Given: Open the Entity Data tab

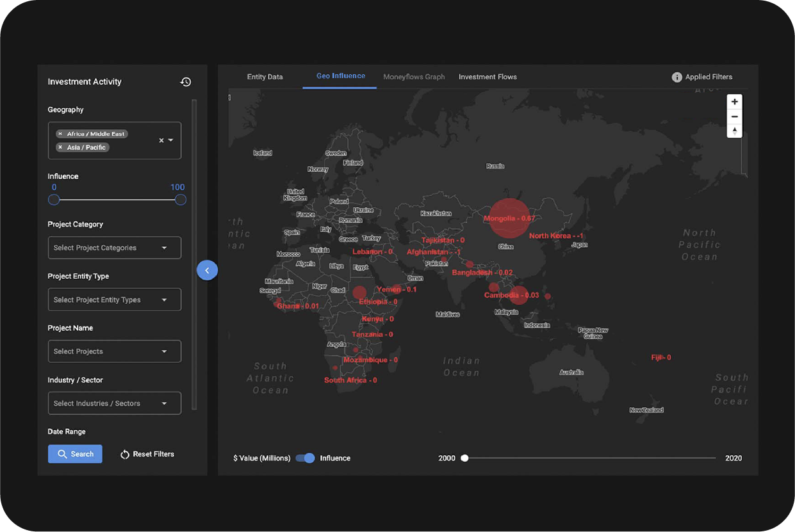Looking at the screenshot, I should [265, 77].
